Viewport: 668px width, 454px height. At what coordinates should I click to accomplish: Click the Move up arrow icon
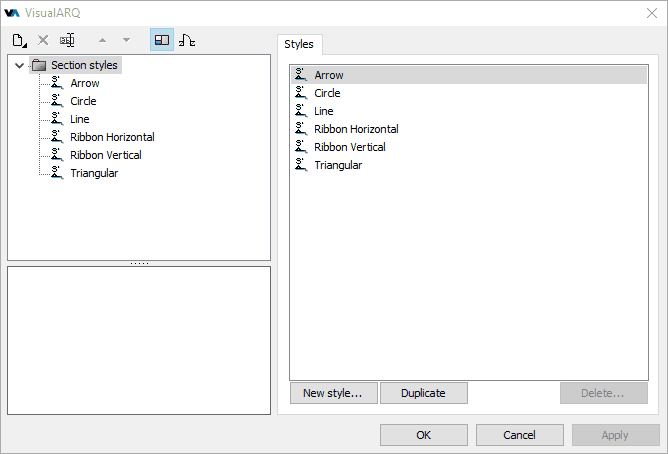coord(102,40)
